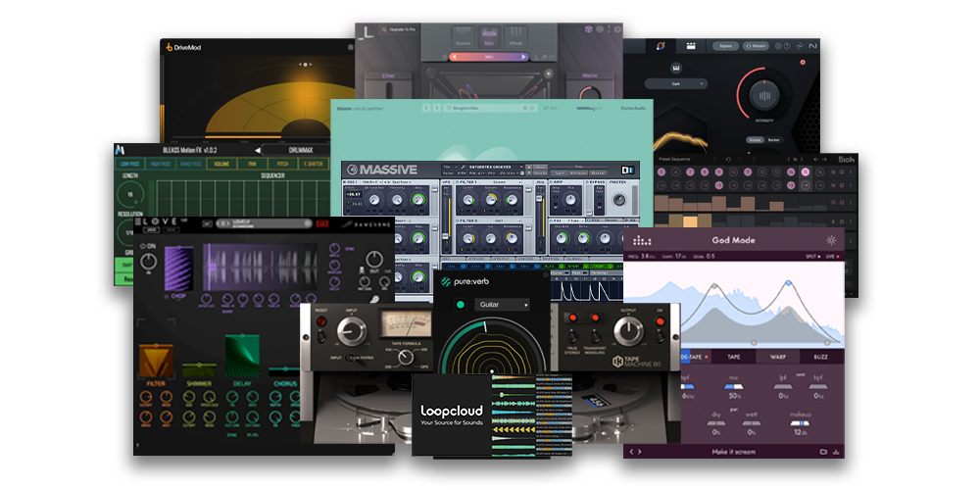The width and height of the screenshot is (980, 490).
Task: Select the TAPE tab in God Mode
Action: tap(736, 357)
